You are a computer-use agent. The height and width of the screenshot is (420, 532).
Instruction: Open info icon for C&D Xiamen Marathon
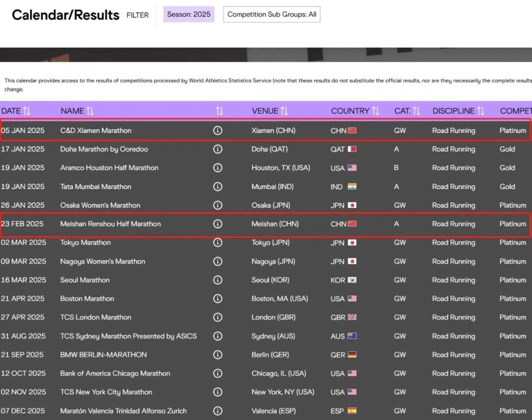(x=217, y=130)
